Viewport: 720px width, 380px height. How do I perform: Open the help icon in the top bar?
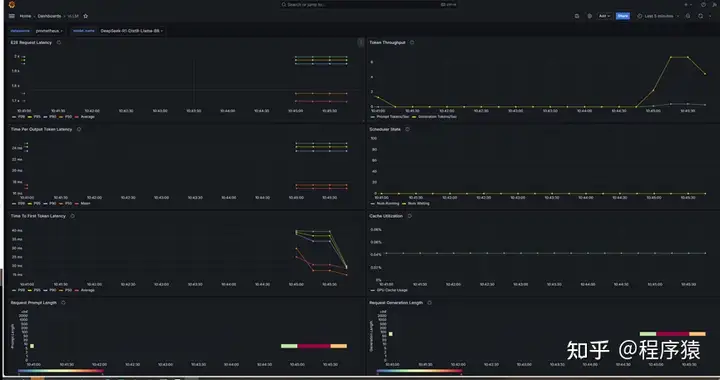click(703, 5)
